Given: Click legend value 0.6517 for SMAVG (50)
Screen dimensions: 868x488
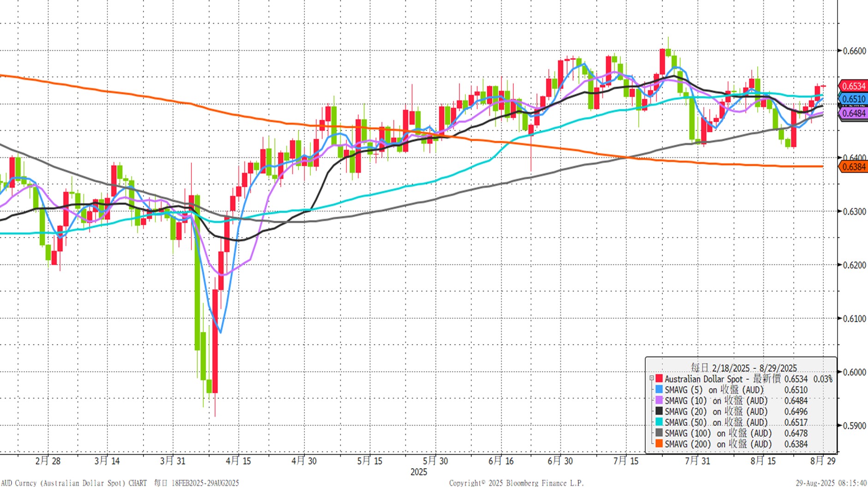Looking at the screenshot, I should pos(796,422).
